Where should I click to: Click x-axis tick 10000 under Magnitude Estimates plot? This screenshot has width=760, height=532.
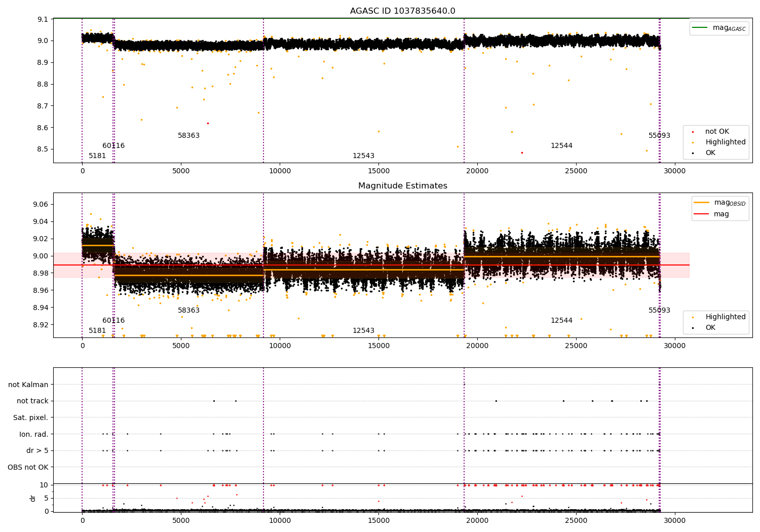click(x=280, y=346)
